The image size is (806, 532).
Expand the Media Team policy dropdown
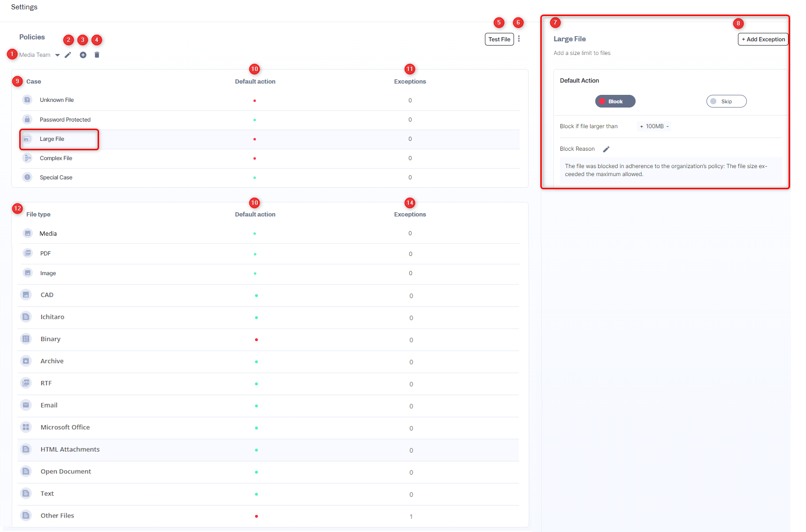click(x=57, y=55)
